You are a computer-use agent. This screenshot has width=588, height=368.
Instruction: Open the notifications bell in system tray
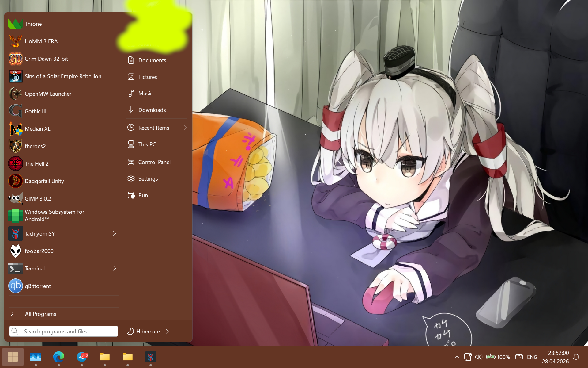pos(576,357)
